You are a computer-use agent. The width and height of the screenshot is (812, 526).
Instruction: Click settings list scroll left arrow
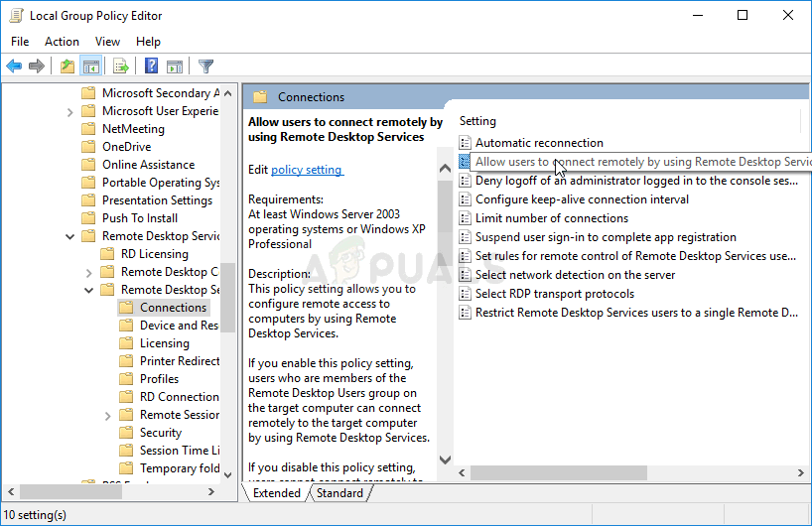pyautogui.click(x=462, y=472)
